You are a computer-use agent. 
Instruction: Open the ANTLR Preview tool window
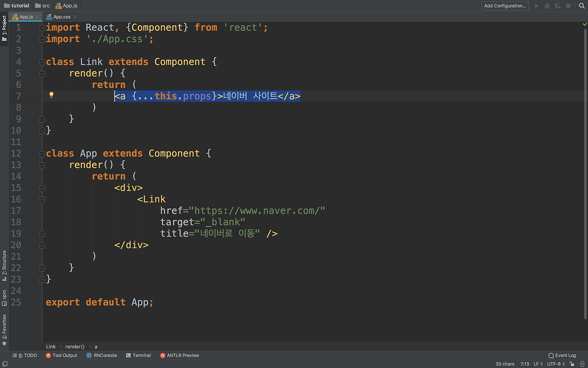click(x=180, y=355)
